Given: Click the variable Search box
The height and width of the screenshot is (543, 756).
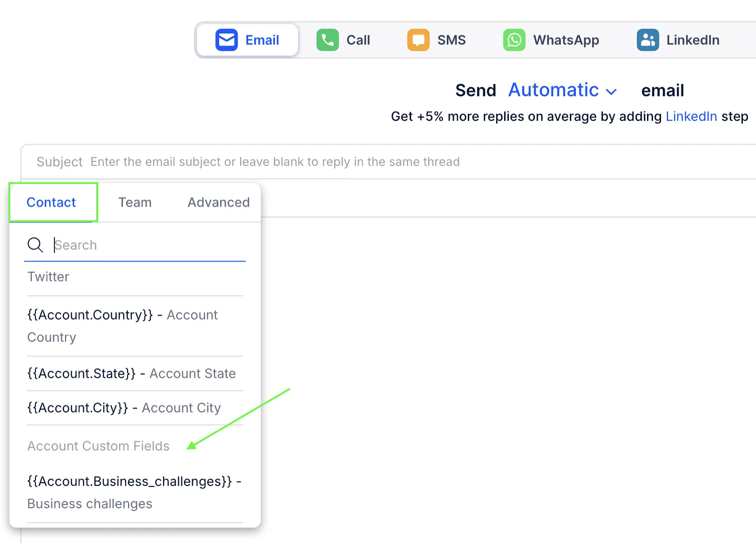Looking at the screenshot, I should click(x=135, y=245).
